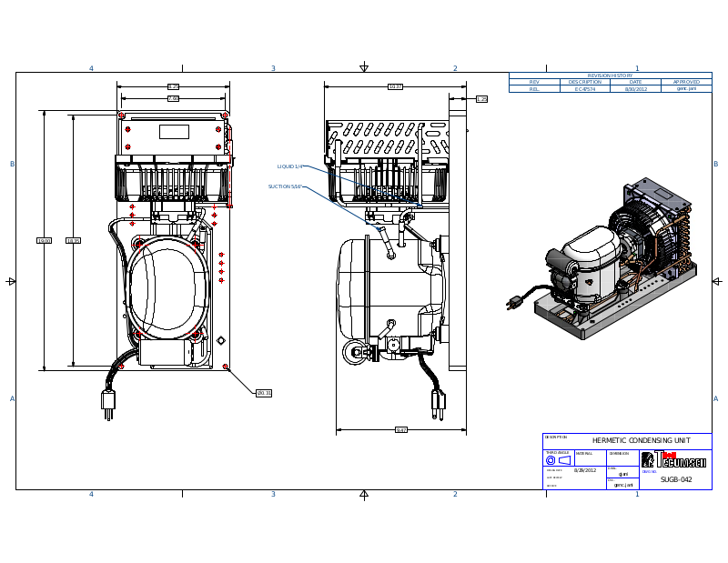This screenshot has width=728, height=563.
Task: Click the right border centering mark
Action: coord(716,281)
